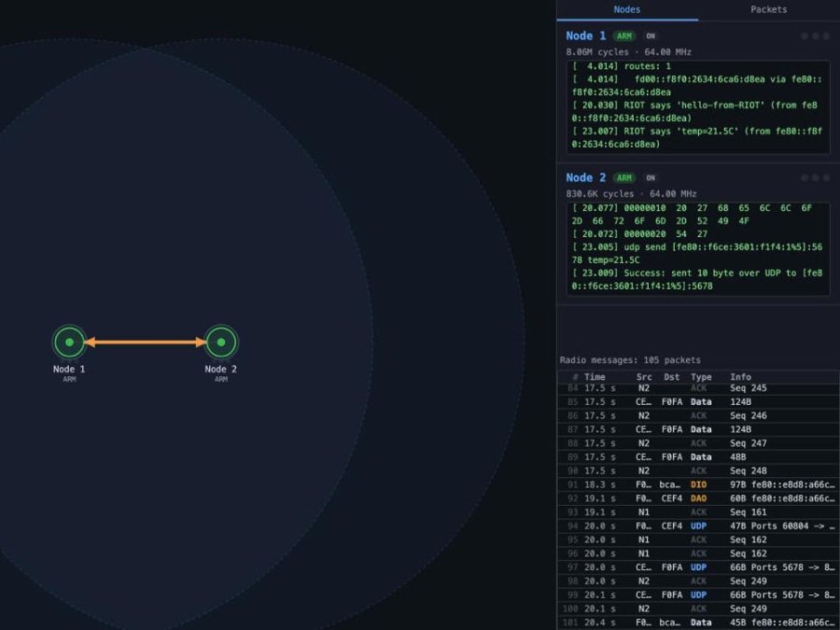The image size is (840, 630).
Task: Click the ARM badge next to Node 2
Action: 624,178
